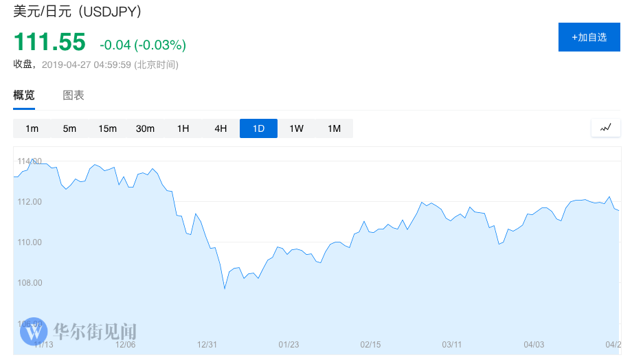Image resolution: width=632 pixels, height=364 pixels.
Task: Open the 概览 overview tab
Action: 24,95
